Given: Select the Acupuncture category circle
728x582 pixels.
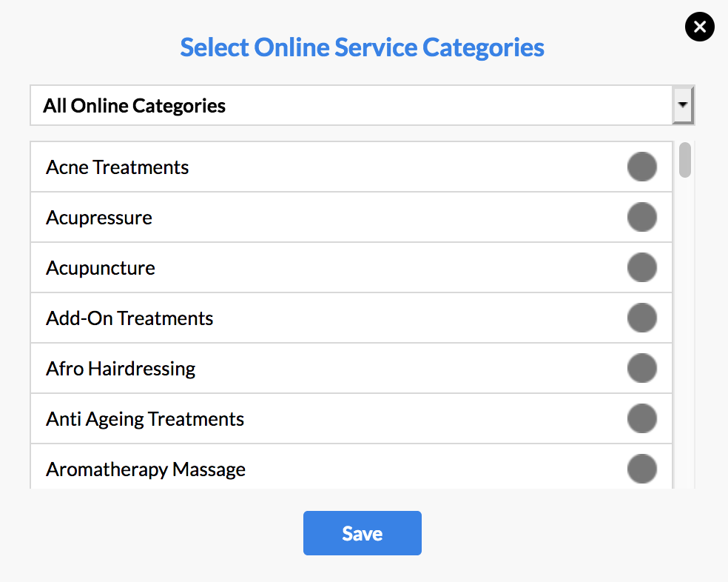Looking at the screenshot, I should pos(641,268).
